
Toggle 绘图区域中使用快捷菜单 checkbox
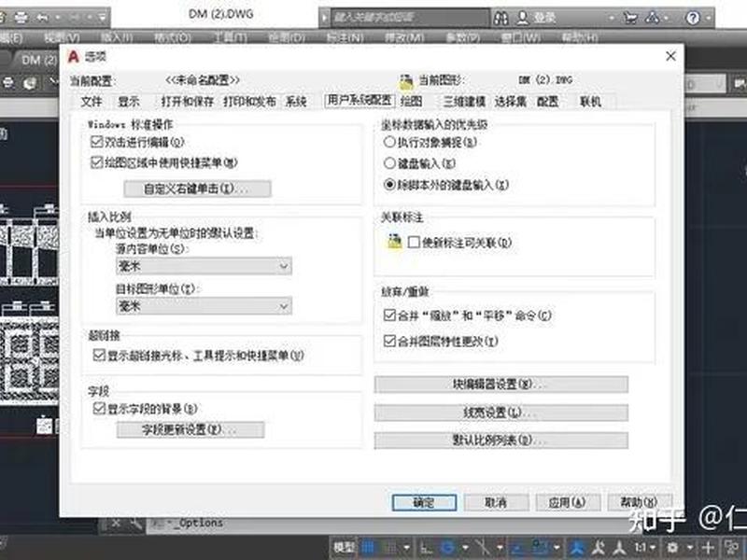tap(97, 162)
